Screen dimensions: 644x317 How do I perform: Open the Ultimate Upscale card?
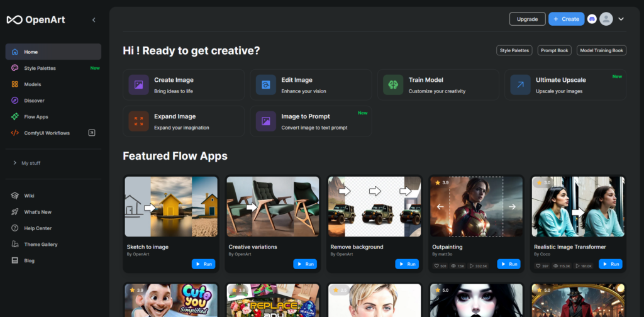pyautogui.click(x=565, y=85)
